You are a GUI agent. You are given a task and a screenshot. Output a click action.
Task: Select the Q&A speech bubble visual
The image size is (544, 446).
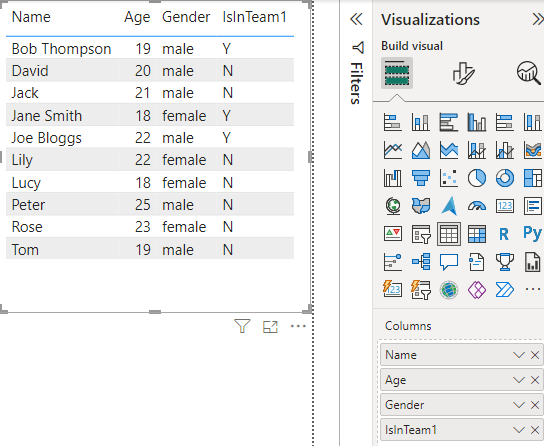(449, 262)
